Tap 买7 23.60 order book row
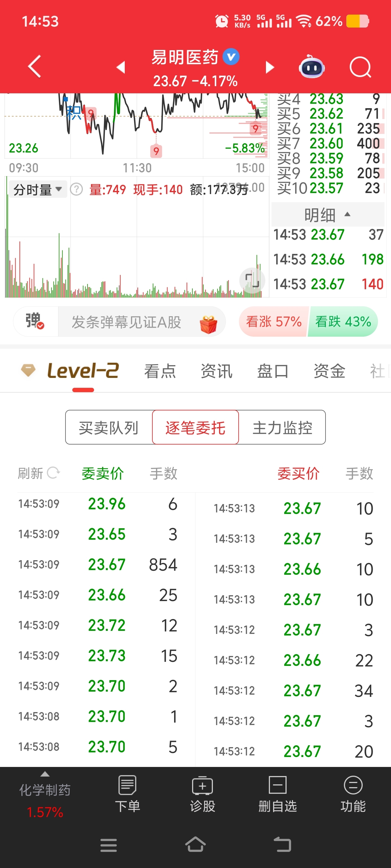 pos(330,144)
